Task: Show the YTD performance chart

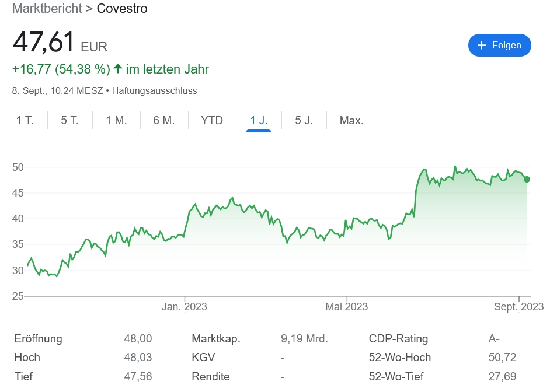Action: (212, 120)
